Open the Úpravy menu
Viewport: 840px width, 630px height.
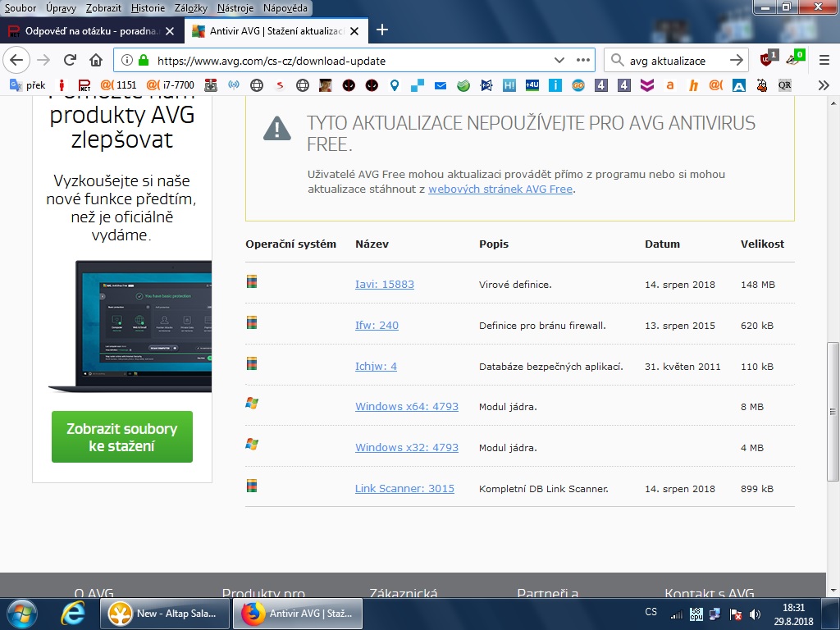(61, 8)
